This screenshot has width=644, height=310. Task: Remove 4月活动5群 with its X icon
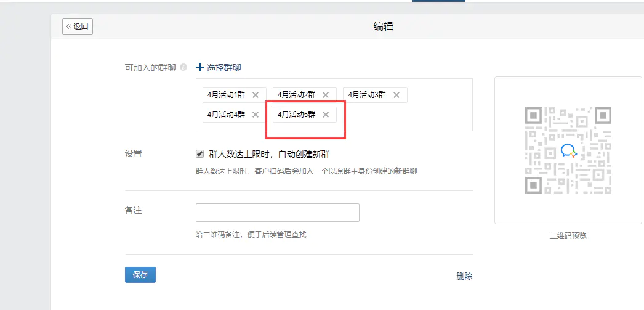(x=326, y=115)
